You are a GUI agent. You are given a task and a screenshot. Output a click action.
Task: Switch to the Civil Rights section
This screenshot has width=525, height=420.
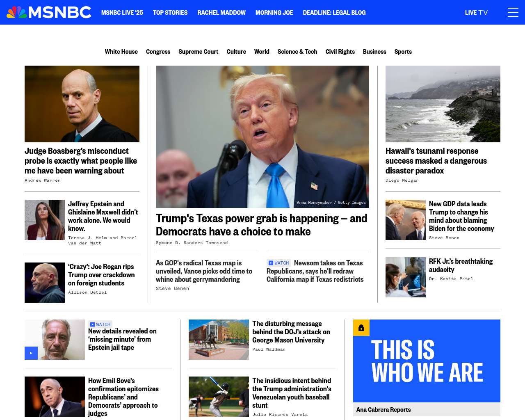tap(340, 52)
